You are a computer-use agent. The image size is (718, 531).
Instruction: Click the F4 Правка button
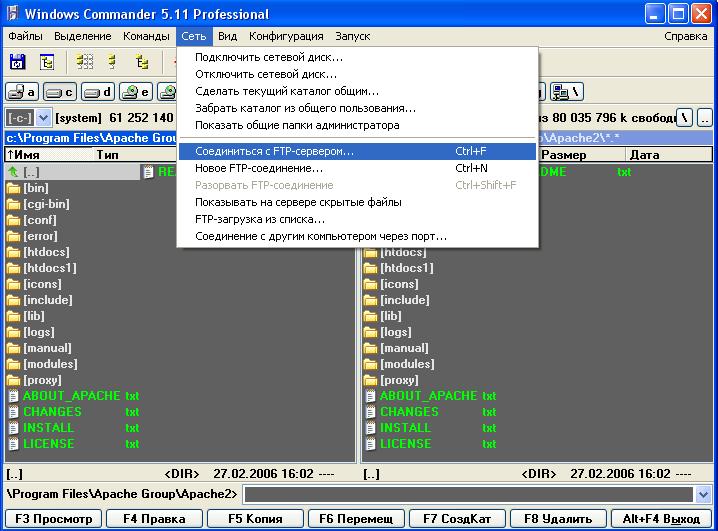pyautogui.click(x=154, y=519)
